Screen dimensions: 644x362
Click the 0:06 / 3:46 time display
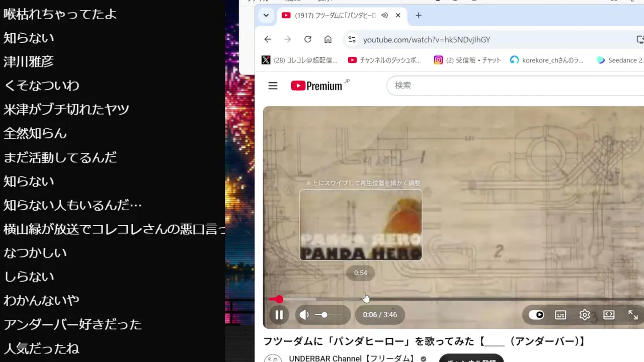[380, 315]
